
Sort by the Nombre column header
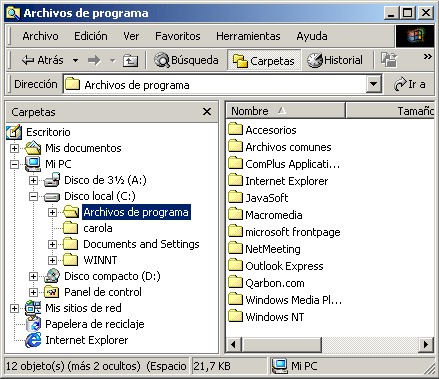285,111
